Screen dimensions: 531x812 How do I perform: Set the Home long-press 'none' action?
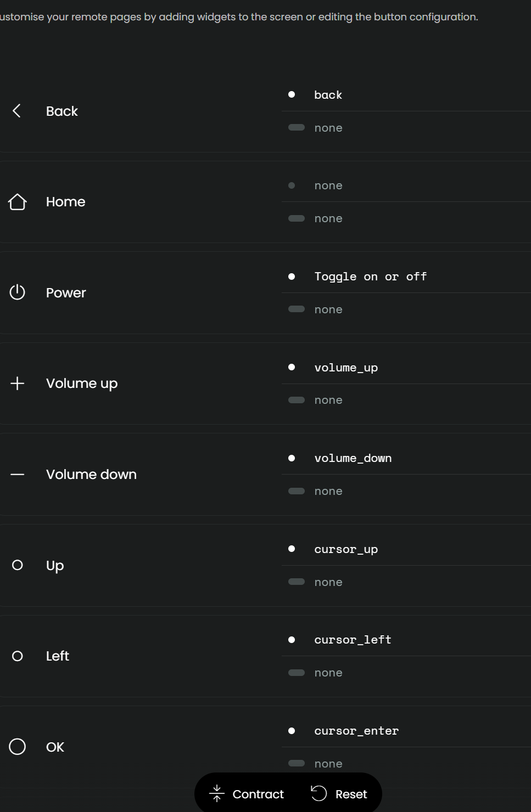tap(328, 218)
